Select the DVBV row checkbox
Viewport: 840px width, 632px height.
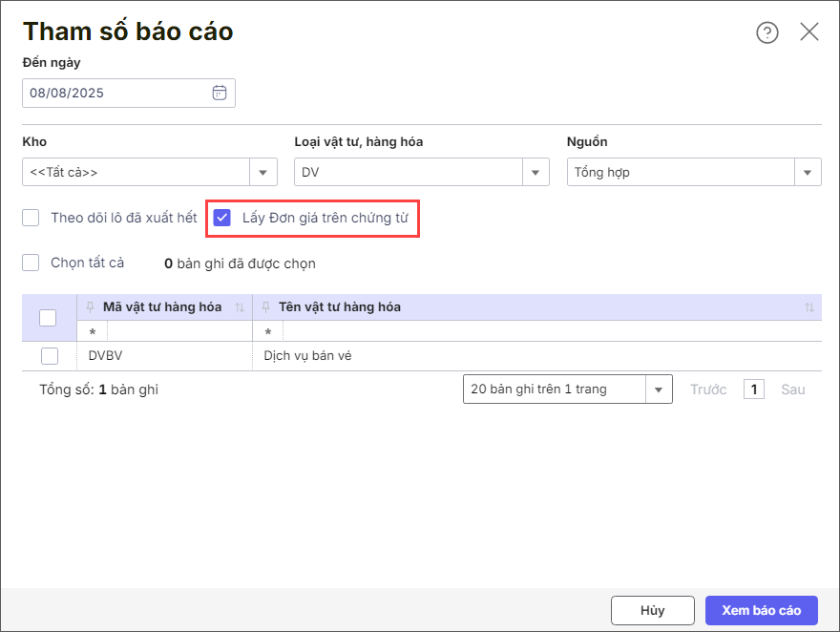(x=50, y=356)
